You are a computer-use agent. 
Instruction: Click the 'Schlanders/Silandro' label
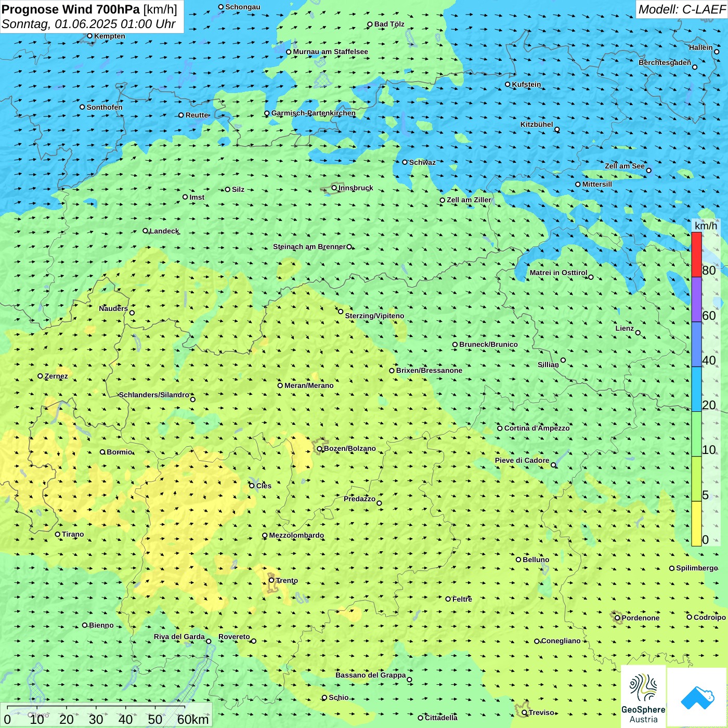pos(154,395)
